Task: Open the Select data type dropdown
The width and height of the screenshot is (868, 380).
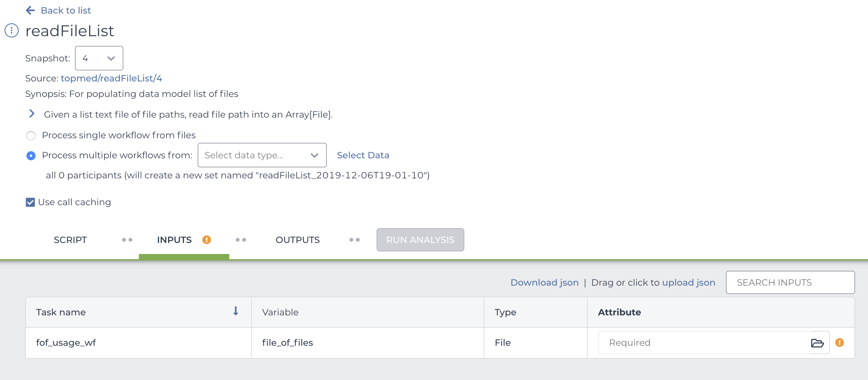Action: pyautogui.click(x=262, y=155)
